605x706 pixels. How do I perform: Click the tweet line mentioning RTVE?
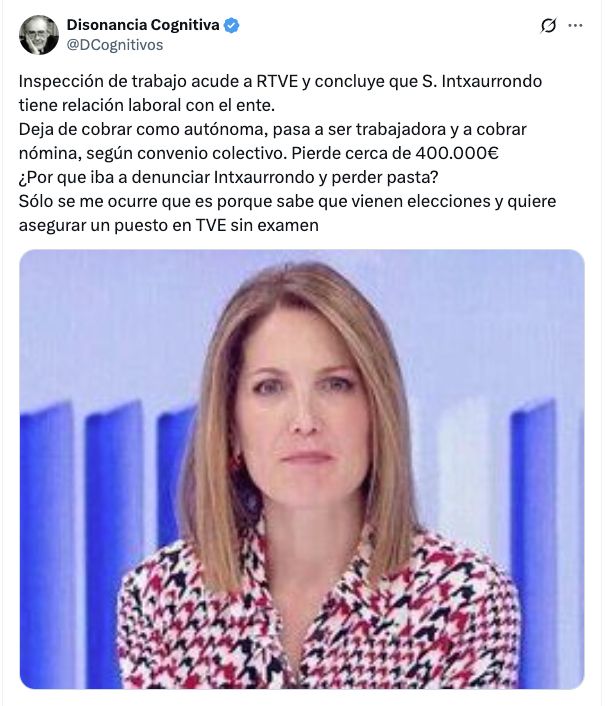click(280, 81)
